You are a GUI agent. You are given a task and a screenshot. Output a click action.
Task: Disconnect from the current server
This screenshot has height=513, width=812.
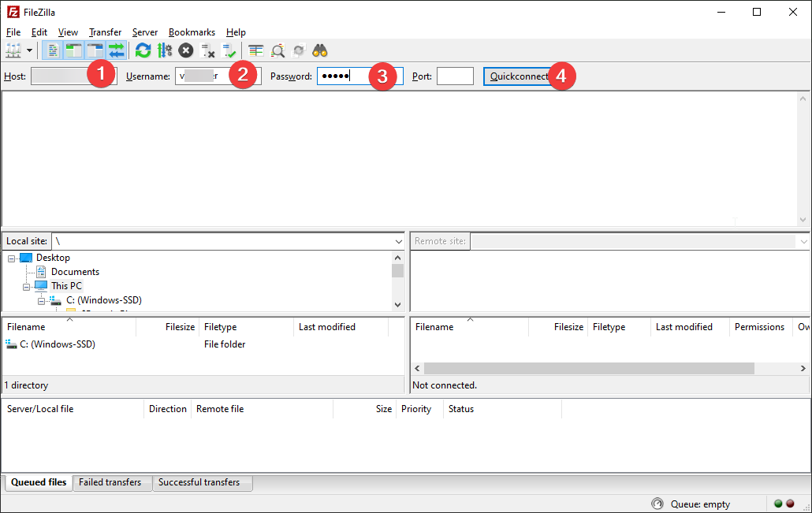(208, 50)
